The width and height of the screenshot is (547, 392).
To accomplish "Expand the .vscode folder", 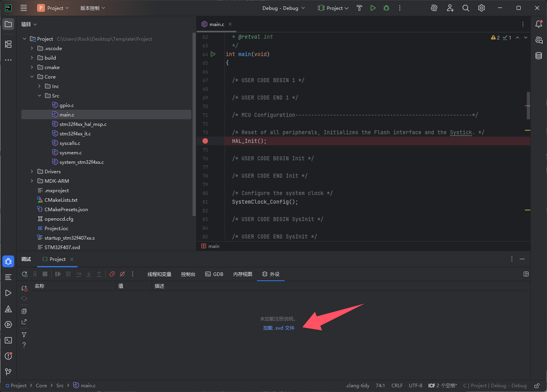I will pos(32,48).
